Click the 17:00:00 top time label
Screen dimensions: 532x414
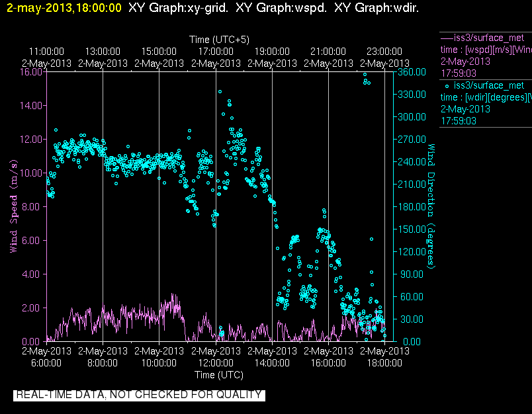point(216,52)
